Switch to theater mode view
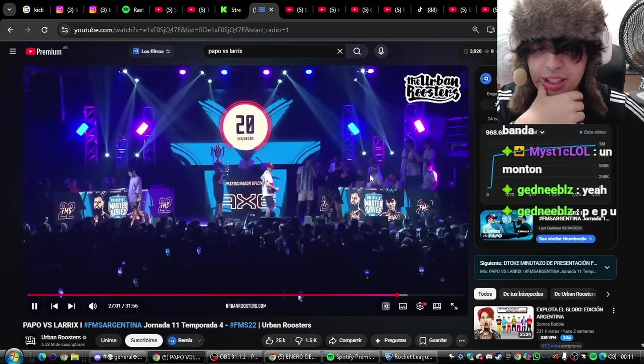The height and width of the screenshot is (364, 644). point(437,306)
